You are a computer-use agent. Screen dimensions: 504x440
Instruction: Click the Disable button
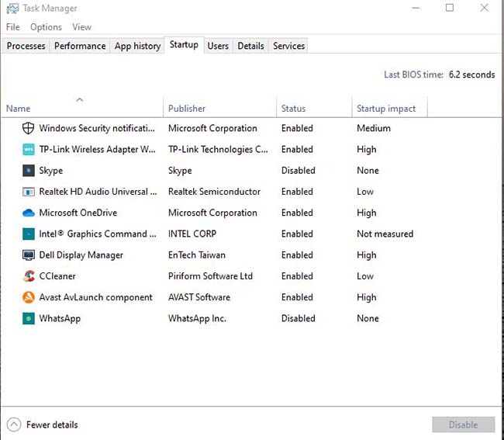463,424
